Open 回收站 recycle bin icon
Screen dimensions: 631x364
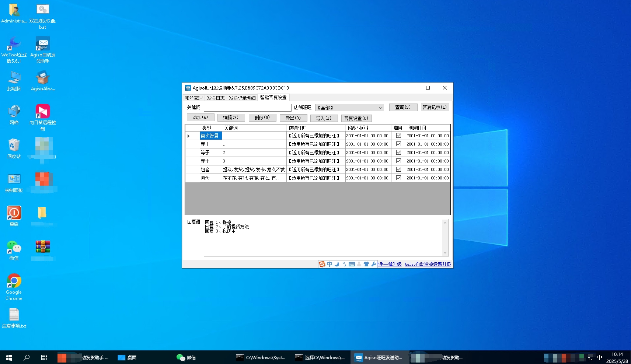point(14,148)
